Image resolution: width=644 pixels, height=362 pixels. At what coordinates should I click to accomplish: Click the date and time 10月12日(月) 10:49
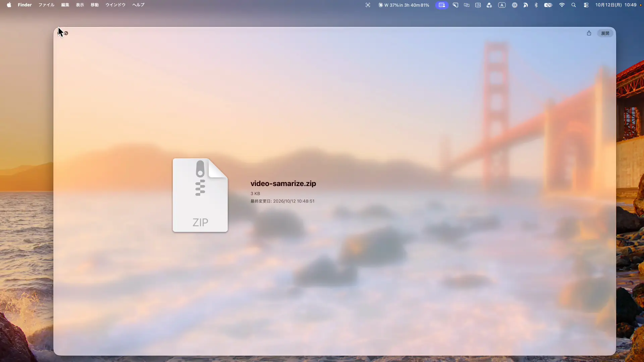(616, 5)
